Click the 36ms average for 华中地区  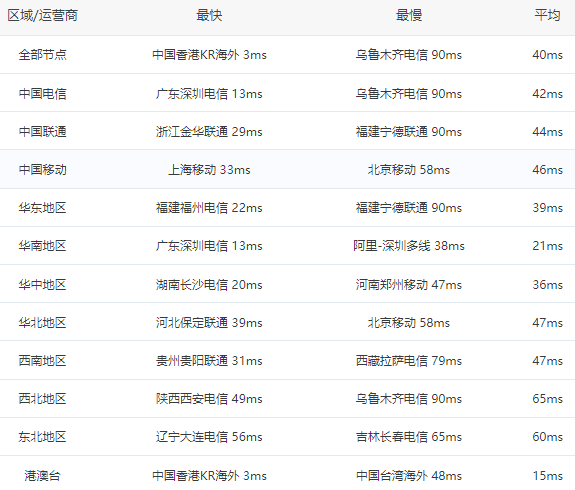547,285
